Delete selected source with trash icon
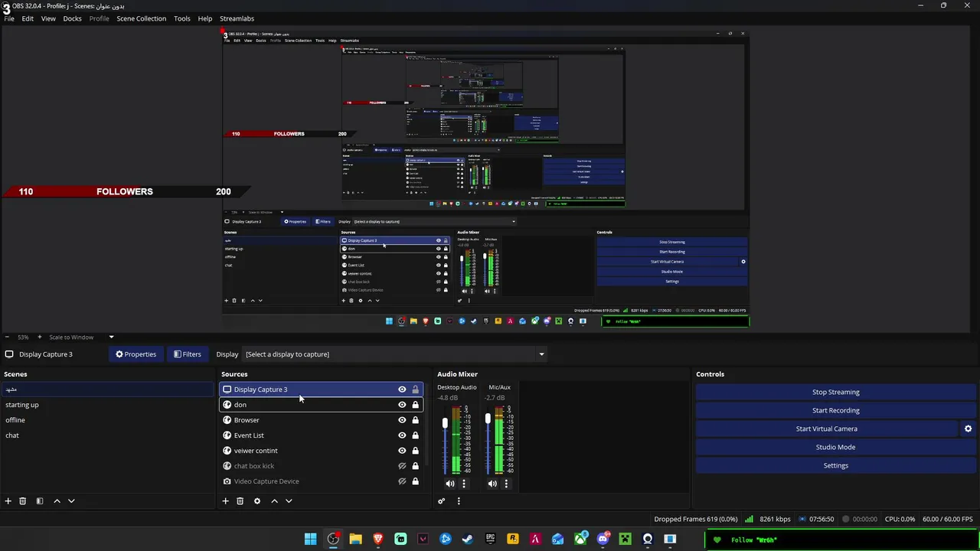The height and width of the screenshot is (551, 980). pos(240,501)
